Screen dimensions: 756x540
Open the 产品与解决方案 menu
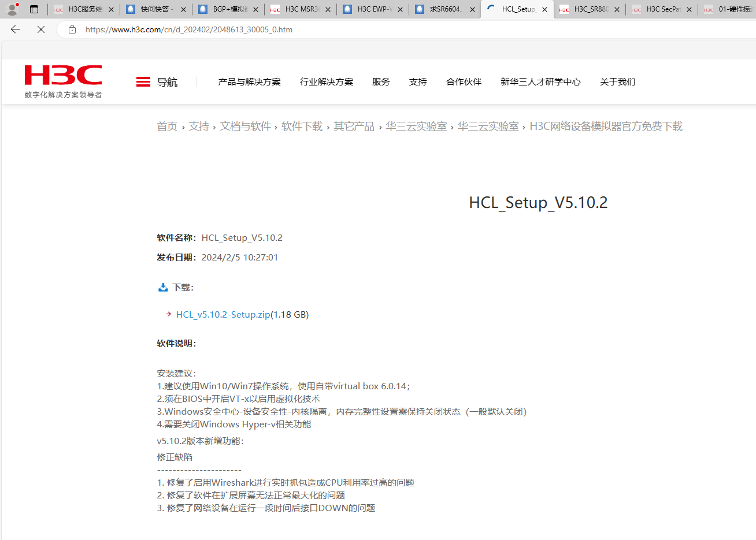pos(249,82)
